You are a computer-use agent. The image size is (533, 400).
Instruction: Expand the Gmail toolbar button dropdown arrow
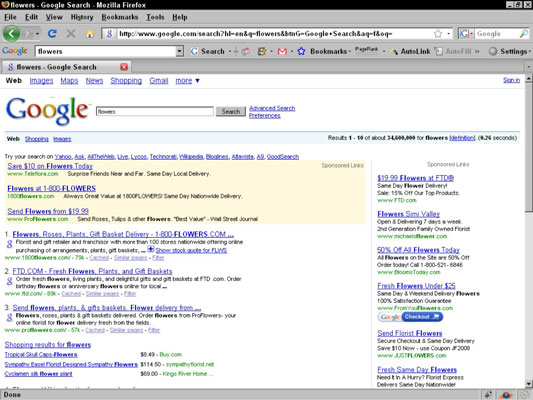click(x=292, y=51)
